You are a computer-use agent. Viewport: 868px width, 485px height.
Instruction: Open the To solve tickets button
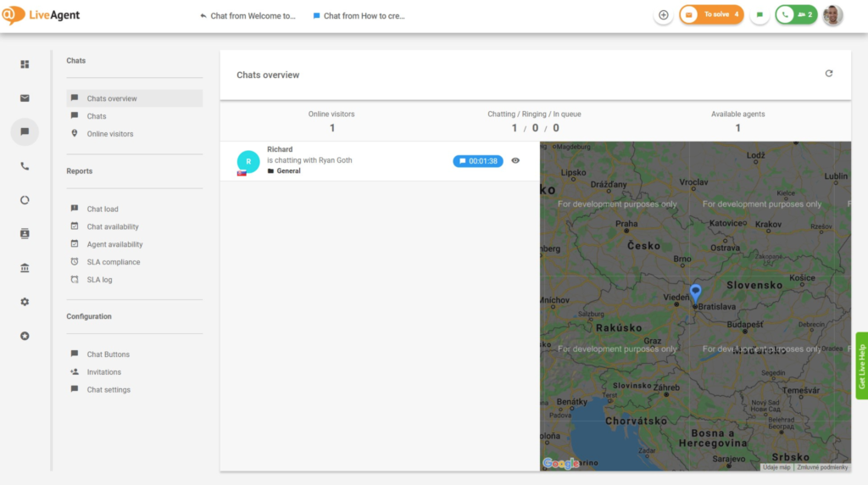pyautogui.click(x=711, y=15)
